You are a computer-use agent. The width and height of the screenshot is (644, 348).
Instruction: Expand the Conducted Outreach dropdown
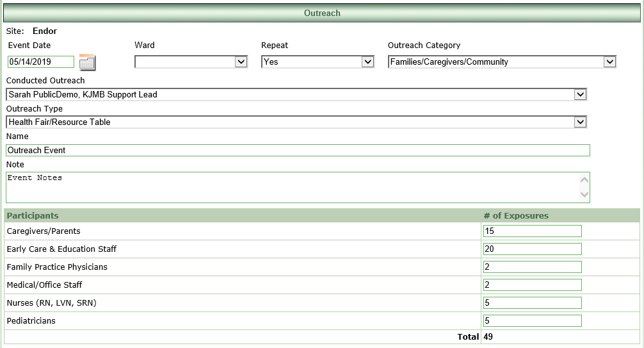[x=296, y=94]
